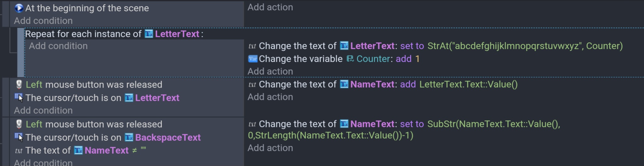Click the Counter variable icon

click(350, 59)
